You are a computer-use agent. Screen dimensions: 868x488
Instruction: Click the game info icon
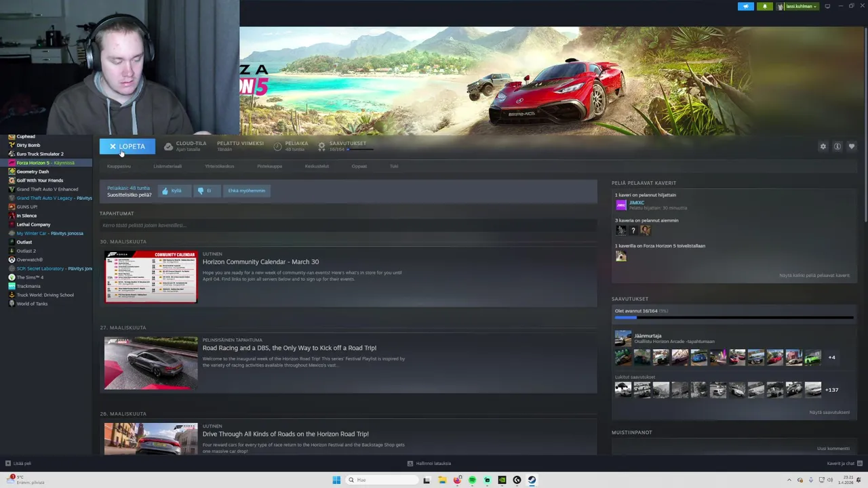(837, 146)
